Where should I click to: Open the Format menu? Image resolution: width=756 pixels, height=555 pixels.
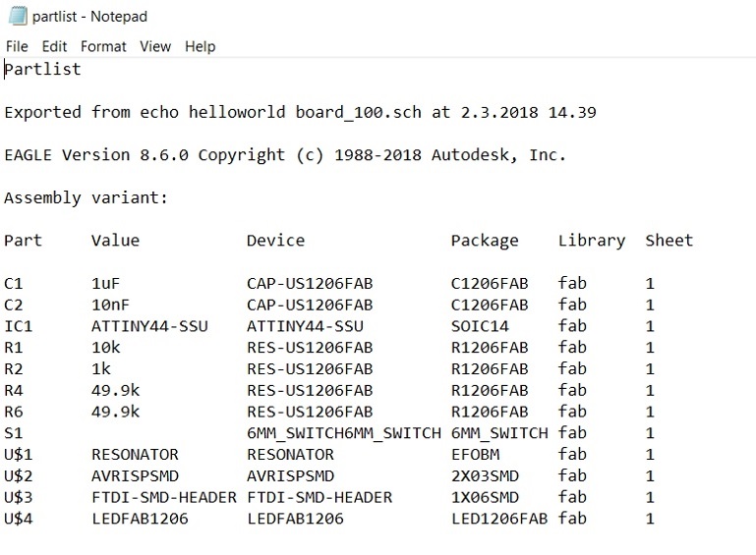[103, 46]
